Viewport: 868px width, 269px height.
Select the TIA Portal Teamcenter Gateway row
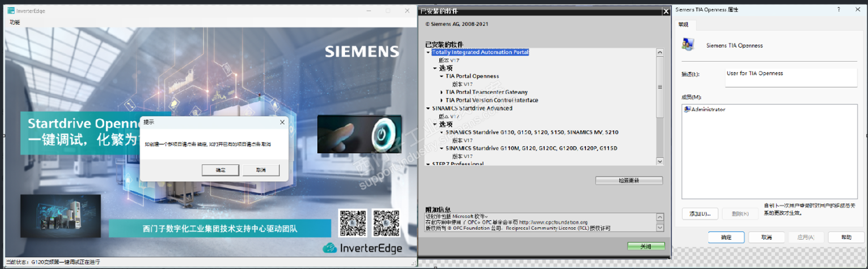click(x=486, y=92)
